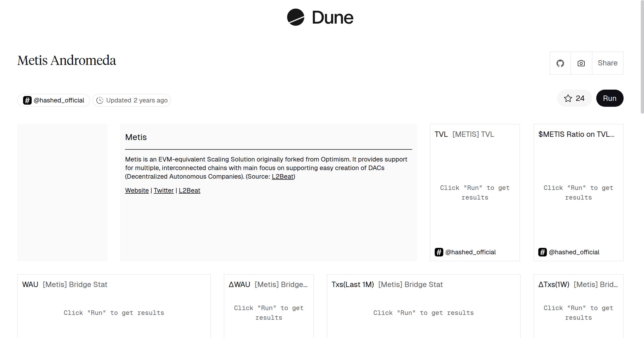Open the Twitter link
Screen dimensions: 644x338
coord(164,190)
